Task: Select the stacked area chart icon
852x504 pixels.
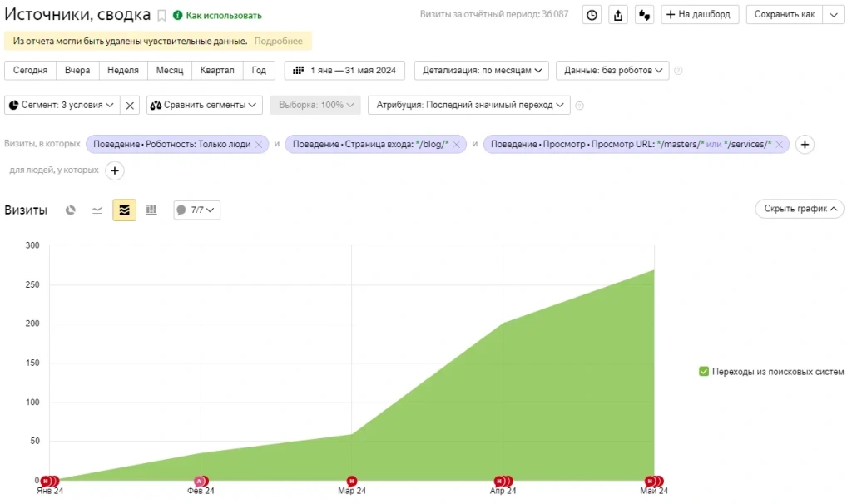Action: coord(124,210)
